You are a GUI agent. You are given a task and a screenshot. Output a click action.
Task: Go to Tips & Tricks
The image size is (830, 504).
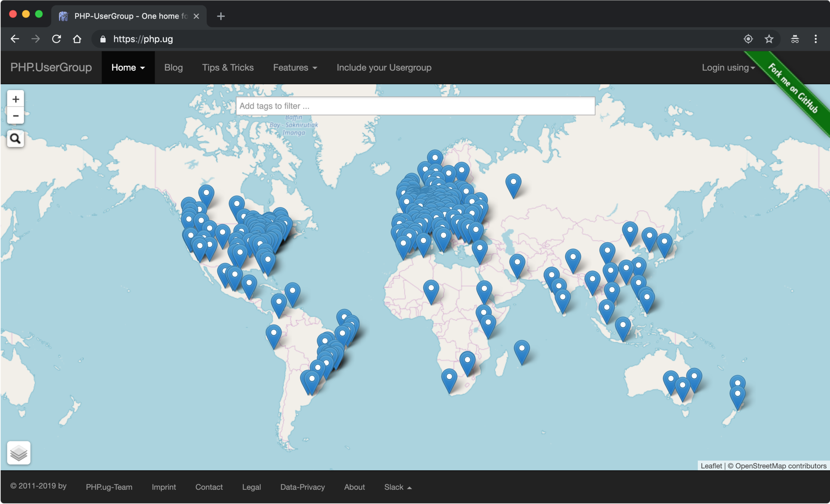[228, 68]
